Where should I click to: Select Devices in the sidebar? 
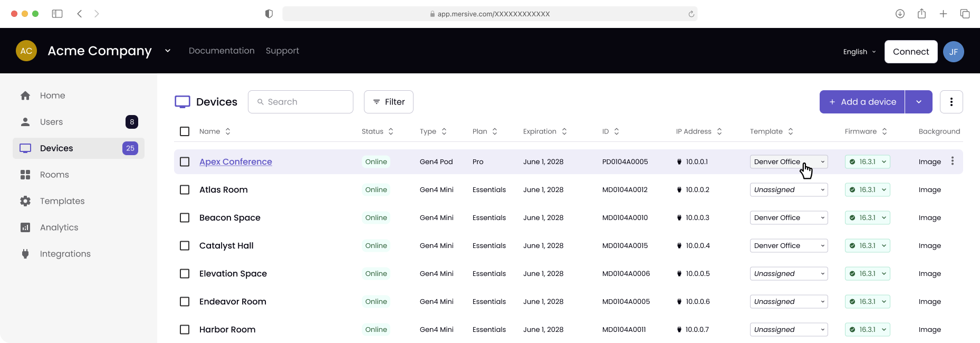coord(79,148)
